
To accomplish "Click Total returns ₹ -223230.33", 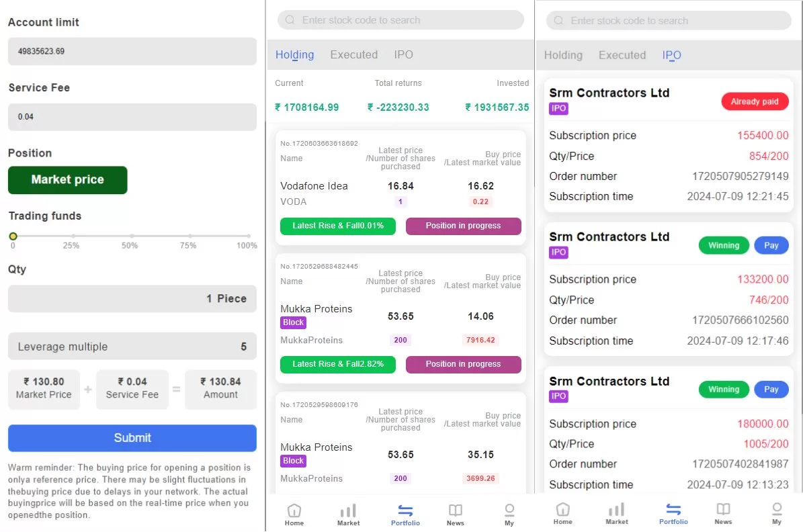I will tap(398, 107).
